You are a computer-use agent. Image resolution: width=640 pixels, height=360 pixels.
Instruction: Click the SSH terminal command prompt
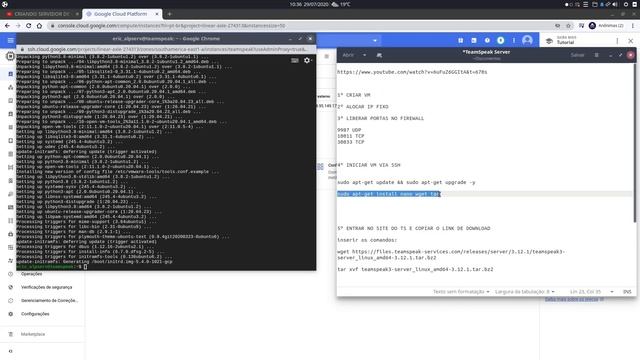tap(51, 267)
